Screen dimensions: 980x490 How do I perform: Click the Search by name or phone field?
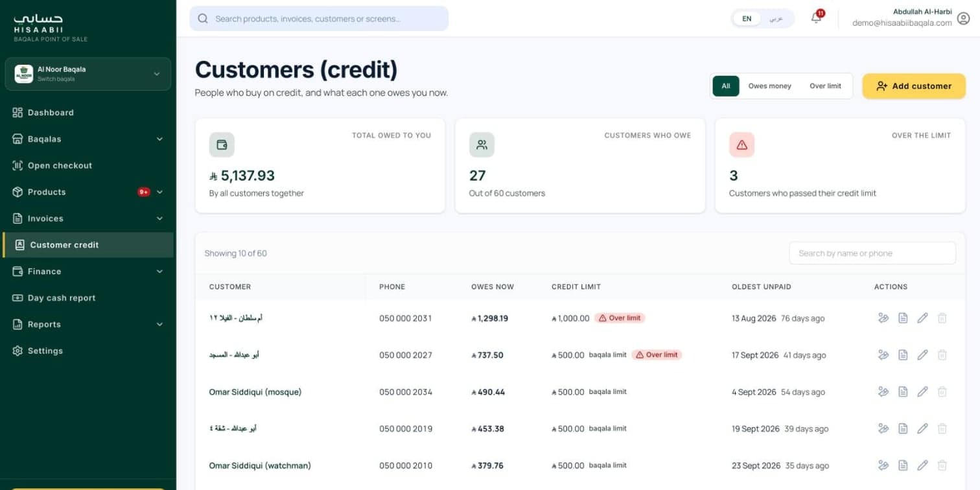click(x=872, y=253)
